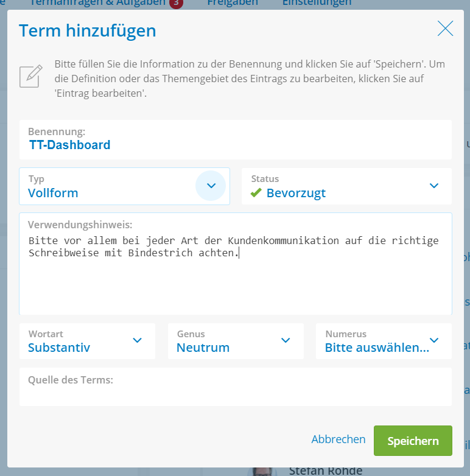This screenshot has height=476, width=470.
Task: Open the Einstellungen tab
Action: pyautogui.click(x=317, y=3)
